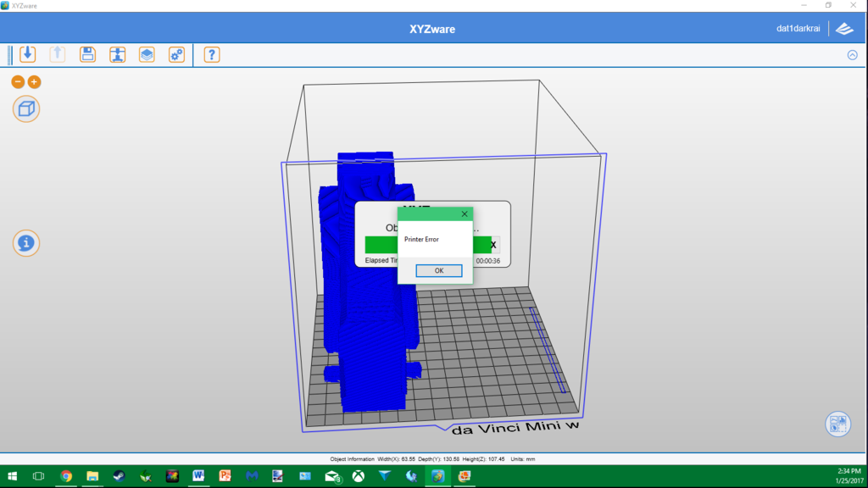Open File Explorer from the taskbar
The image size is (868, 488).
[92, 476]
